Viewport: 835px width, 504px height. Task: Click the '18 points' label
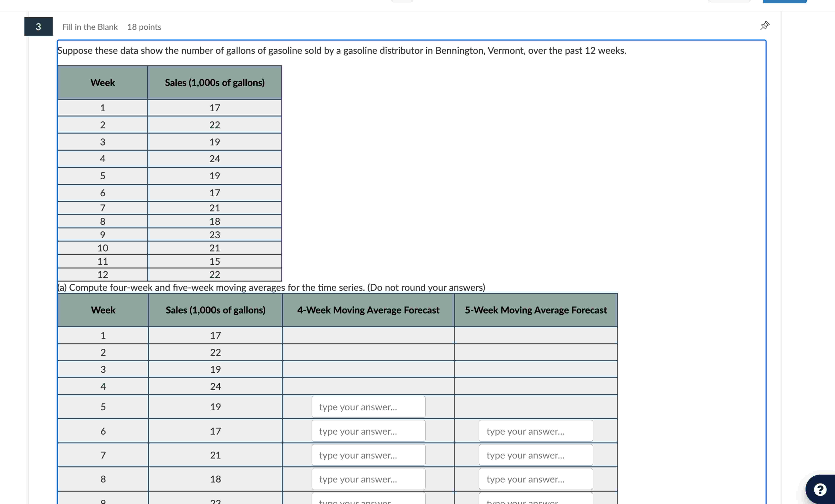[144, 27]
